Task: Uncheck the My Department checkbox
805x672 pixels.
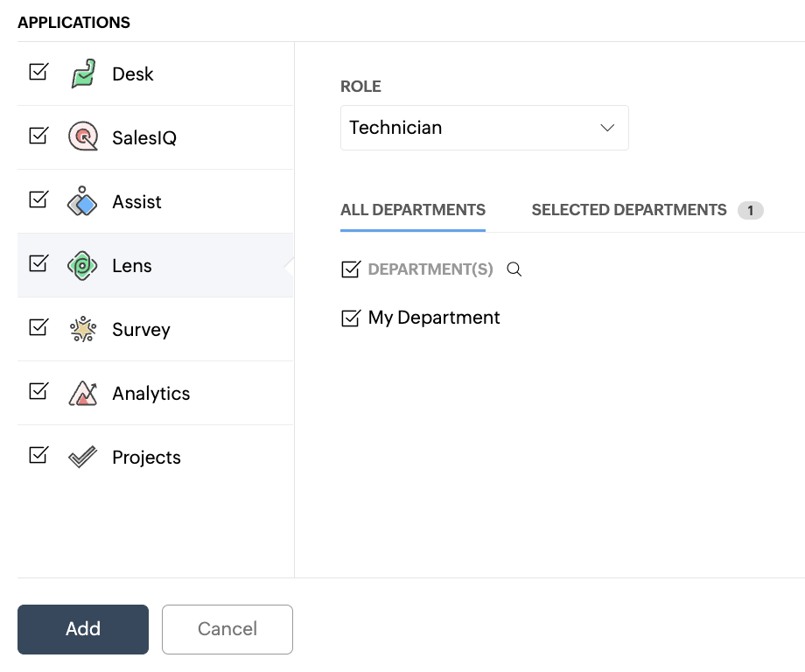Action: click(351, 318)
